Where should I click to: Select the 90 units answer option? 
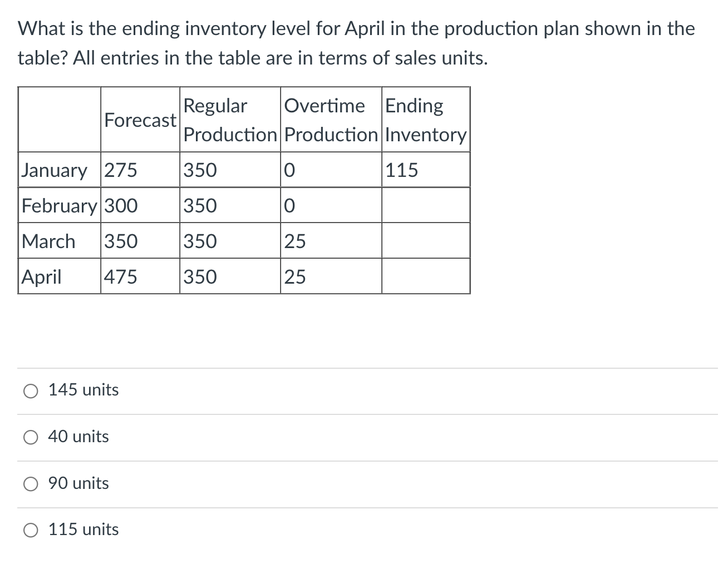(x=31, y=484)
